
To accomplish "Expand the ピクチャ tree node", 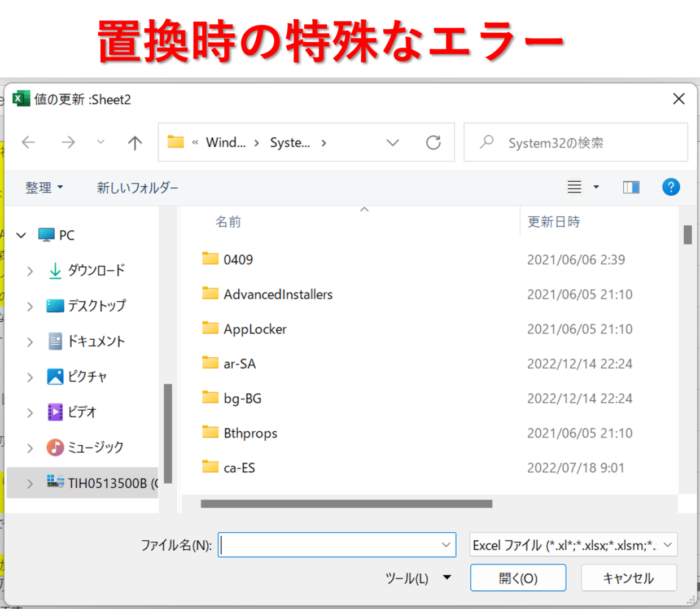I will click(30, 378).
